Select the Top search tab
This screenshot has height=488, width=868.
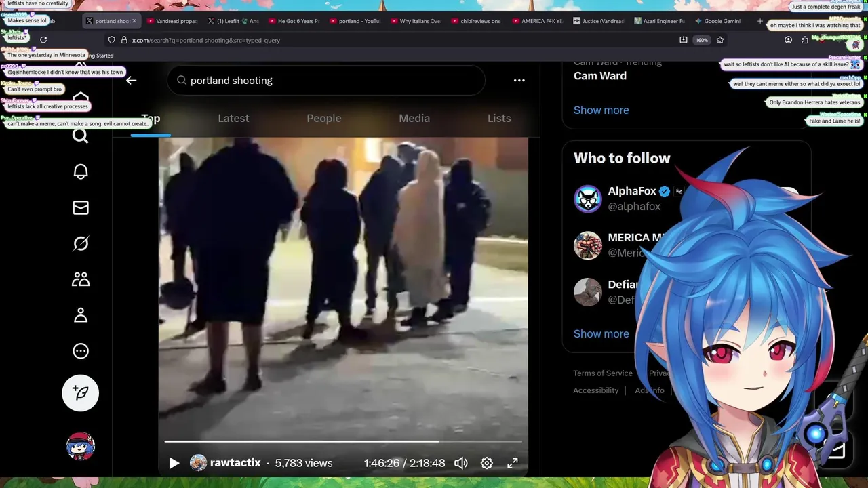(x=151, y=118)
